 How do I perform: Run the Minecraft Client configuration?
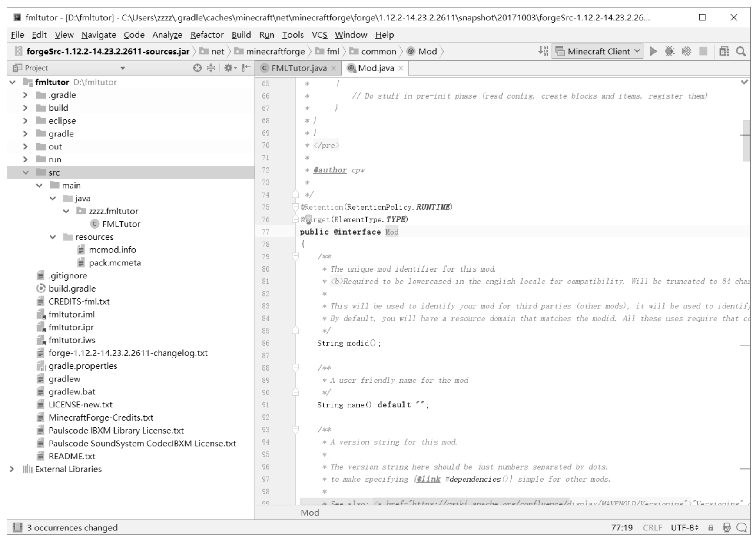click(653, 51)
